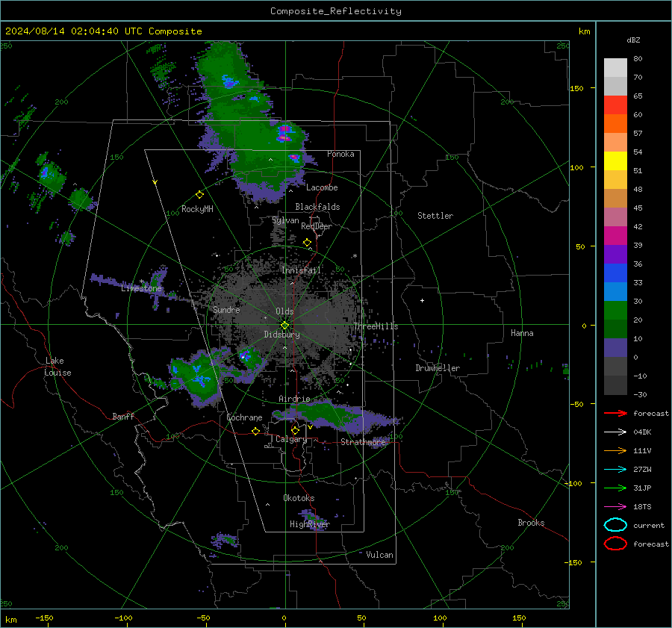Click the Ponoka town label
Screen dimensions: 672x628
tap(340, 154)
